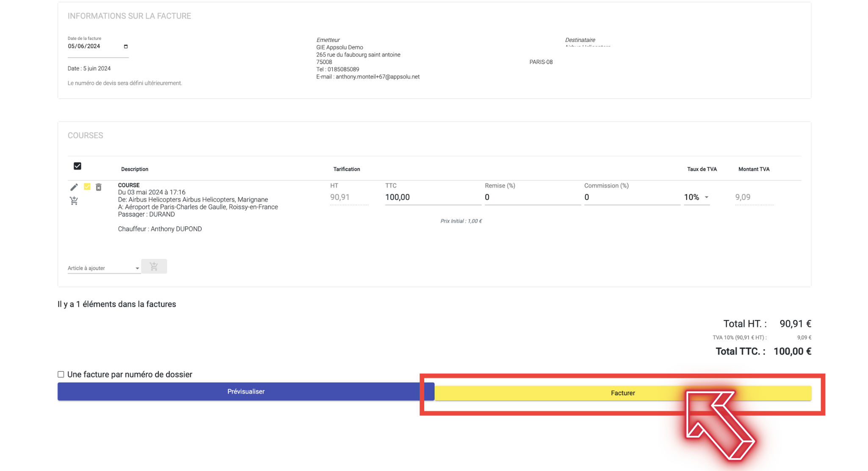Open the 'Article à ajouter' dropdown
868x471 pixels.
pos(104,268)
